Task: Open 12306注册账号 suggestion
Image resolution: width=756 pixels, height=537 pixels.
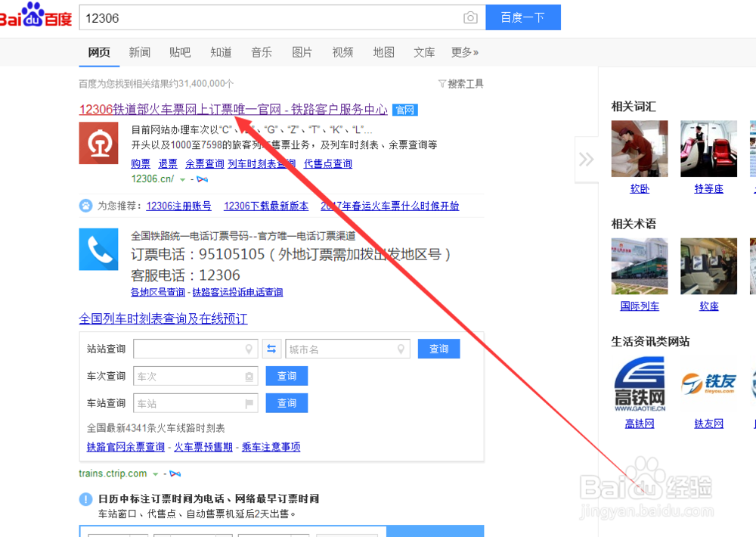Action: click(179, 206)
